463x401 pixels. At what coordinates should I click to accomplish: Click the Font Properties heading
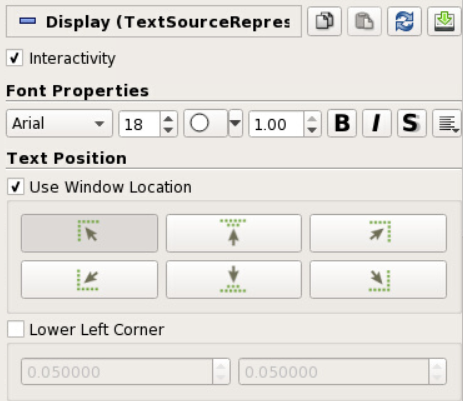tap(77, 91)
